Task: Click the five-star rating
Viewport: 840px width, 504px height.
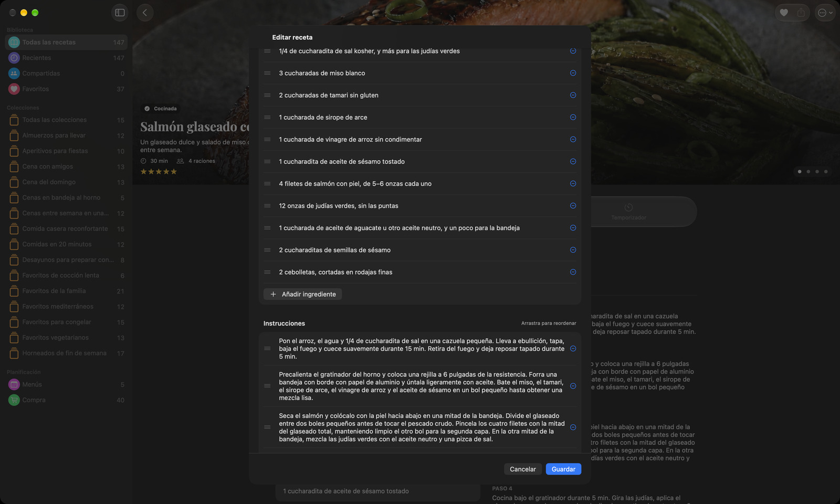Action: [159, 172]
